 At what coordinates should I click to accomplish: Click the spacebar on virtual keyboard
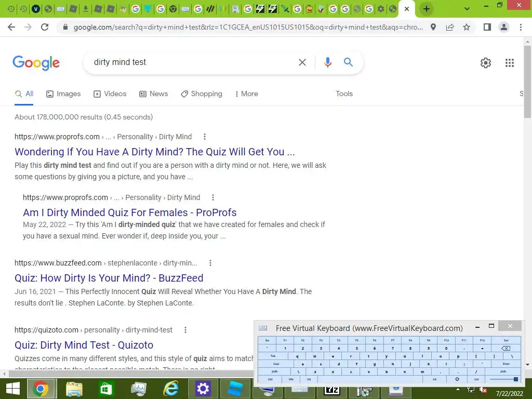tap(371, 379)
